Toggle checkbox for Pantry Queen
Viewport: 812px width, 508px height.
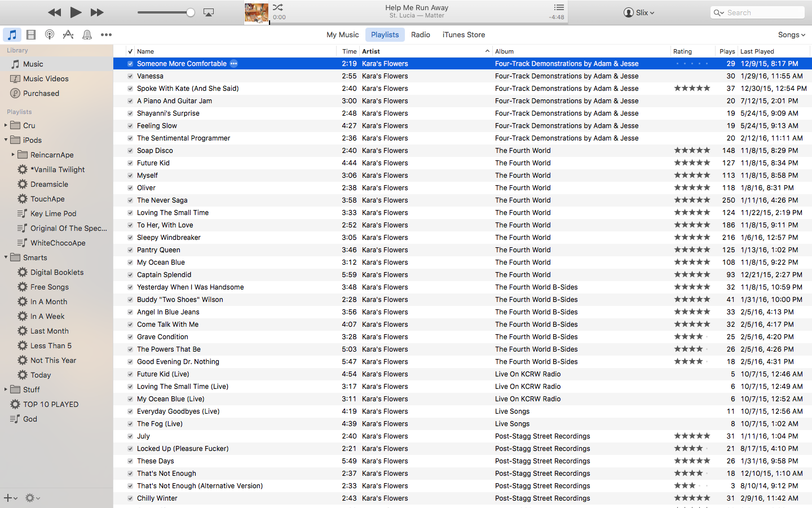[x=130, y=250]
